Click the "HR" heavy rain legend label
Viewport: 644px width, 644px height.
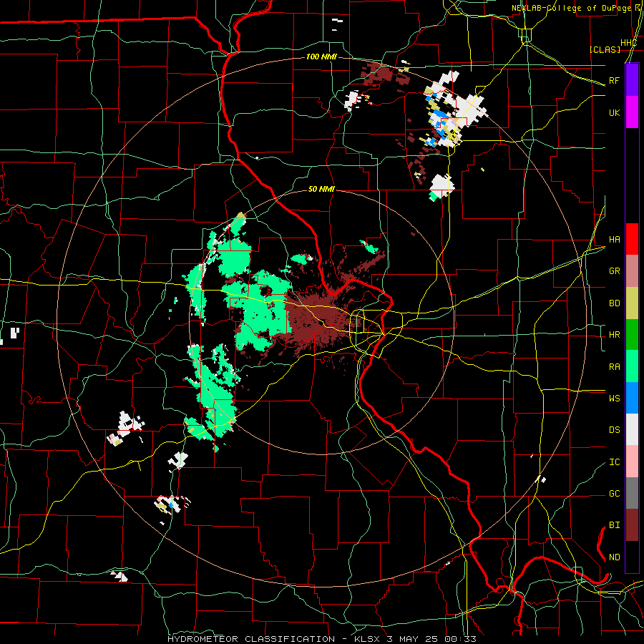tap(614, 335)
